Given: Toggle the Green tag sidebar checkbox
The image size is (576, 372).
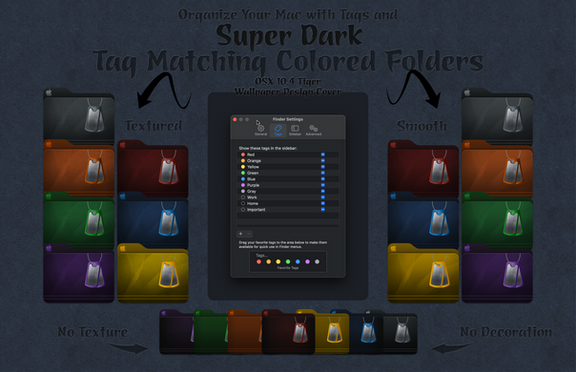Looking at the screenshot, I should (x=323, y=173).
